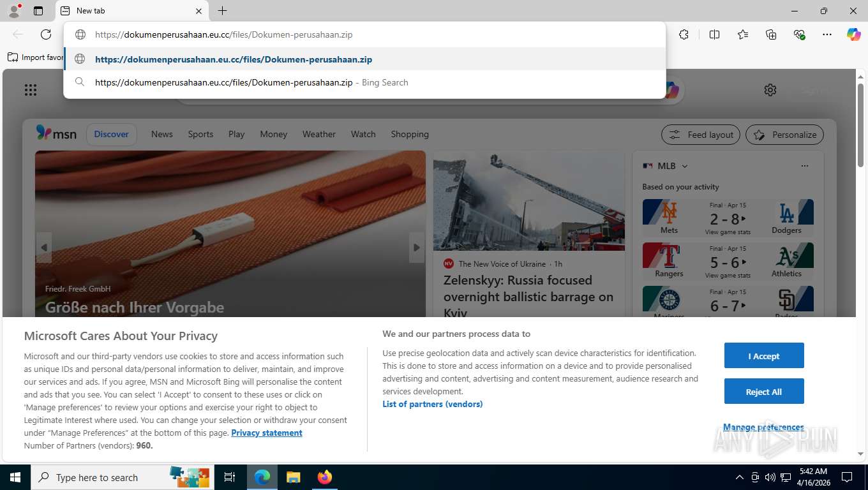This screenshot has width=868, height=490.
Task: Open Edge from the taskbar
Action: [x=262, y=477]
